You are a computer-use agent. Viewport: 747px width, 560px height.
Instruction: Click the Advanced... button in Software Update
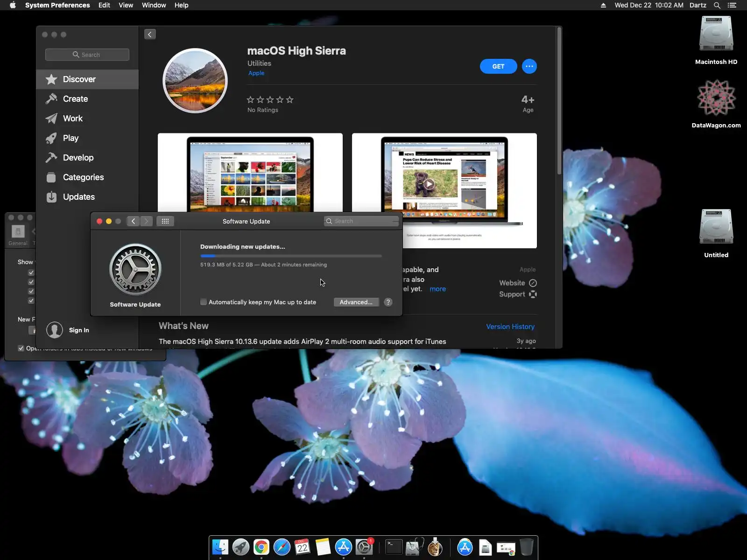356,302
